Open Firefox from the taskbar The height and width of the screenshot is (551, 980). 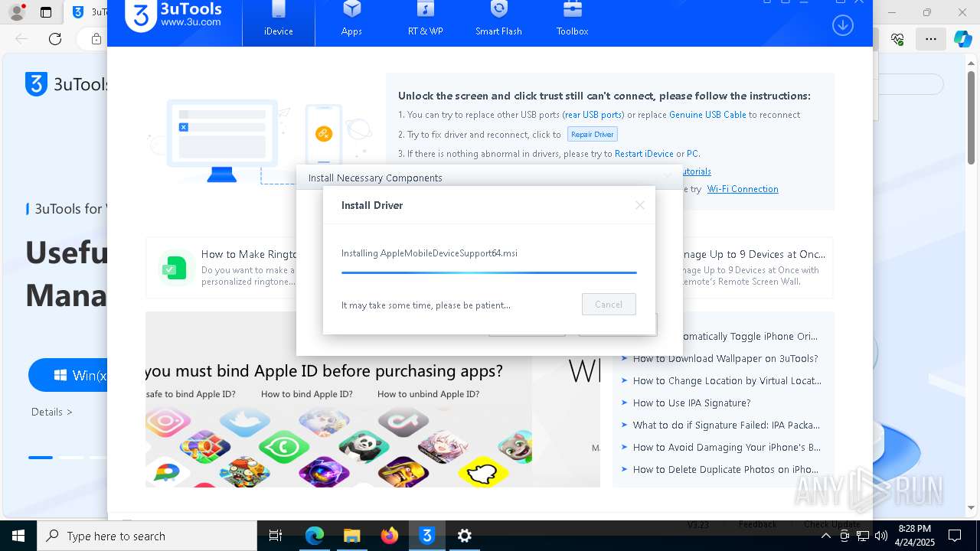coord(390,536)
